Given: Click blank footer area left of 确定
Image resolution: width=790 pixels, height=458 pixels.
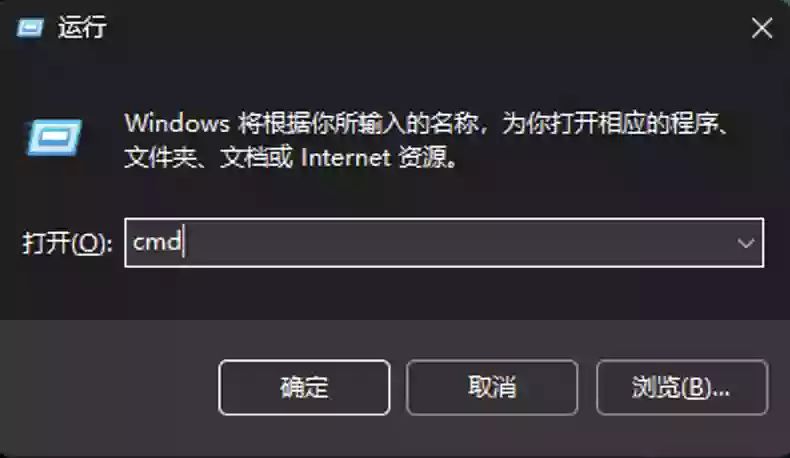Looking at the screenshot, I should click(x=108, y=387).
